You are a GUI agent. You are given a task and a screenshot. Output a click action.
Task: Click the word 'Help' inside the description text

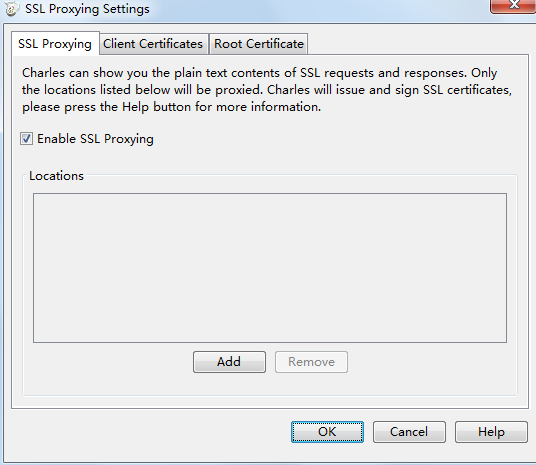136,107
